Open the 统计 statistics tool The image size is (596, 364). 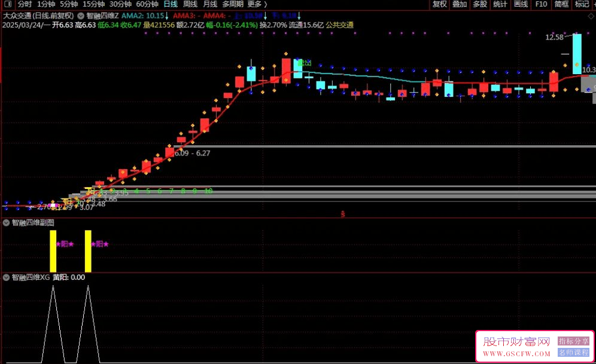[x=500, y=4]
